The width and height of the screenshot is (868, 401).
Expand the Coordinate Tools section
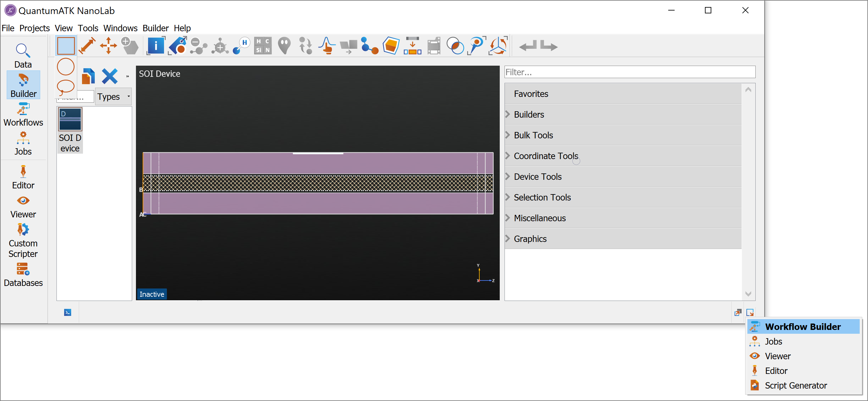click(623, 156)
